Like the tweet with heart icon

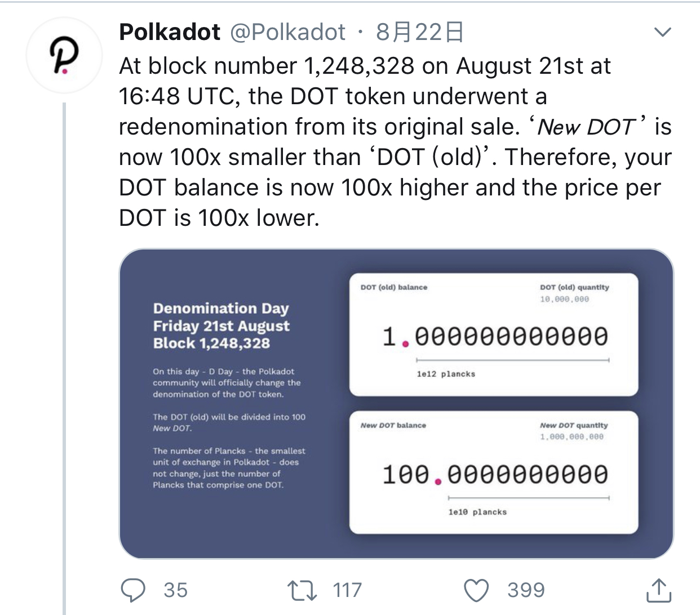[476, 591]
